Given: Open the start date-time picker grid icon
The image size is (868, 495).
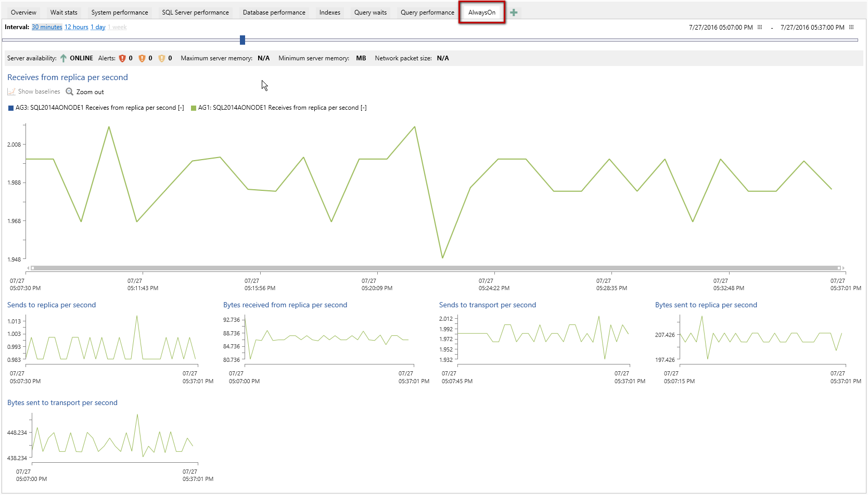Looking at the screenshot, I should click(760, 27).
